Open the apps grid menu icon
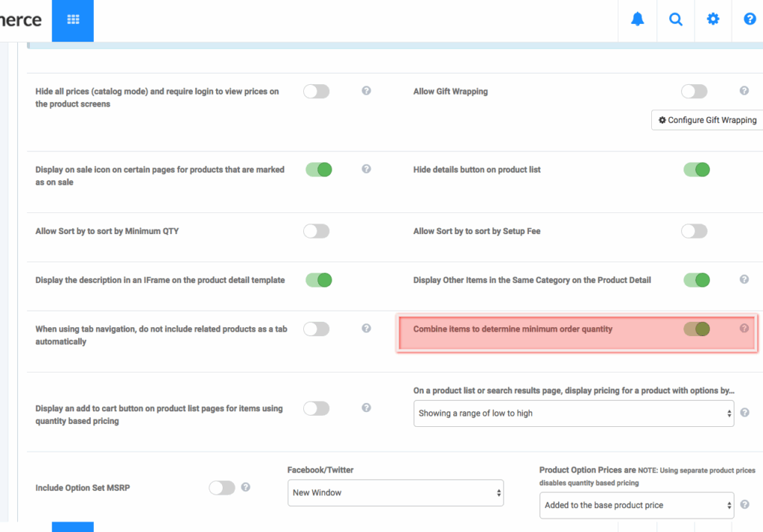Viewport: 763px width, 532px height. (72, 20)
